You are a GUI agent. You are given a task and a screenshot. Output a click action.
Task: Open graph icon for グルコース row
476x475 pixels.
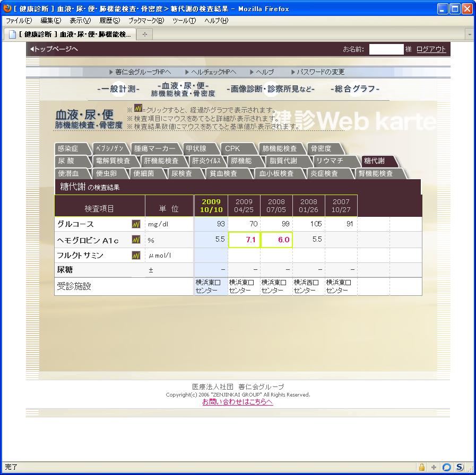pos(136,224)
